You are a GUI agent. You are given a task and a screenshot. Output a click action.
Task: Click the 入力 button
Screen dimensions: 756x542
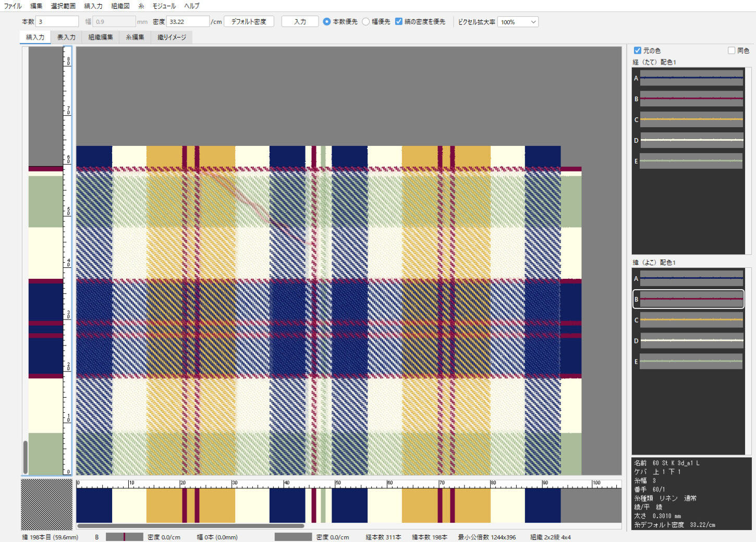(x=300, y=22)
